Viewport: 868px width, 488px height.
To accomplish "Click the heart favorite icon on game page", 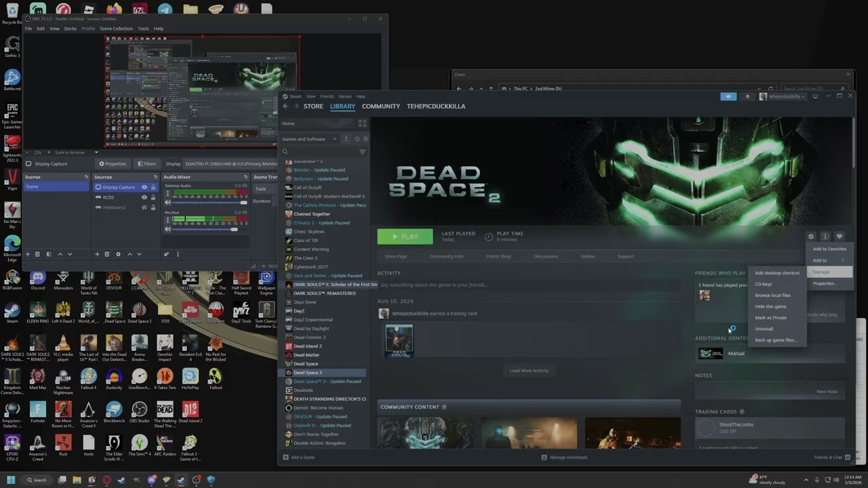I will tap(839, 237).
